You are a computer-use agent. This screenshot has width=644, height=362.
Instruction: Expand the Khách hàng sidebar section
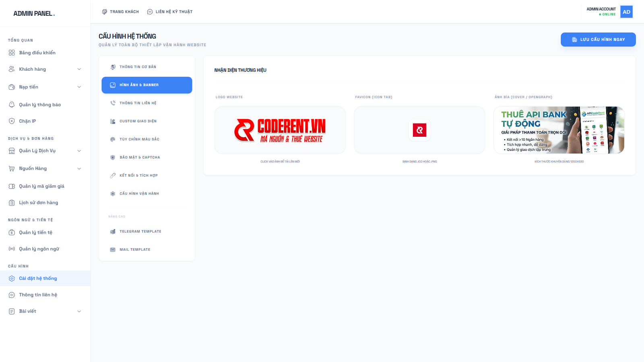point(44,69)
